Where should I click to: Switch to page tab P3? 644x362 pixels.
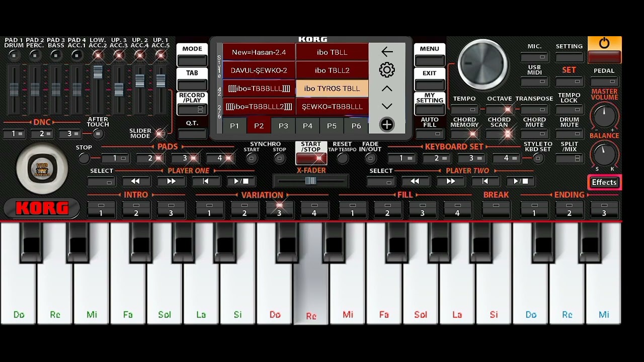point(283,126)
